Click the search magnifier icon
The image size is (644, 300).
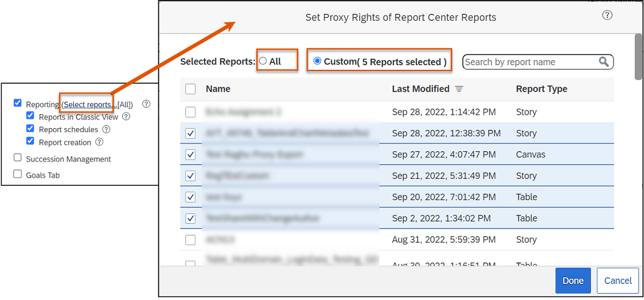tap(604, 62)
